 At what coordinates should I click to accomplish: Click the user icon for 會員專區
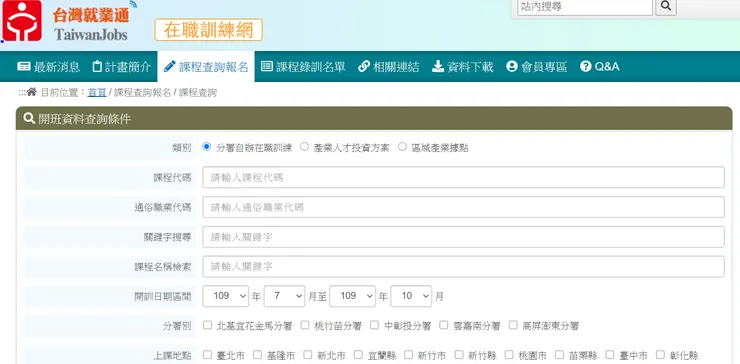pos(512,67)
